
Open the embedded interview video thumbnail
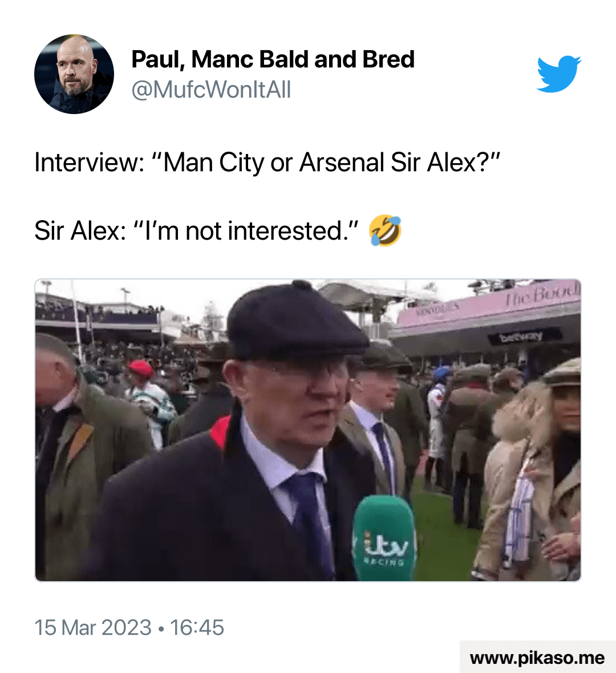tap(308, 430)
